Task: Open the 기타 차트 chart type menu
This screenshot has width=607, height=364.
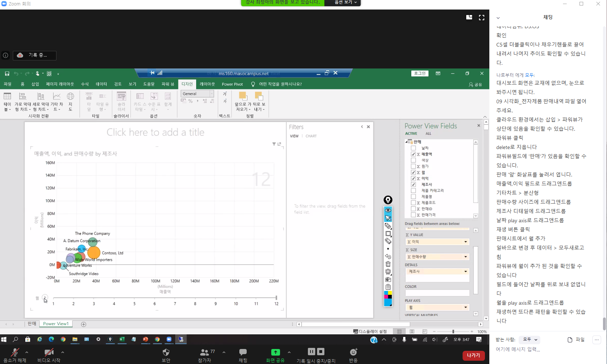Action: 56,101
